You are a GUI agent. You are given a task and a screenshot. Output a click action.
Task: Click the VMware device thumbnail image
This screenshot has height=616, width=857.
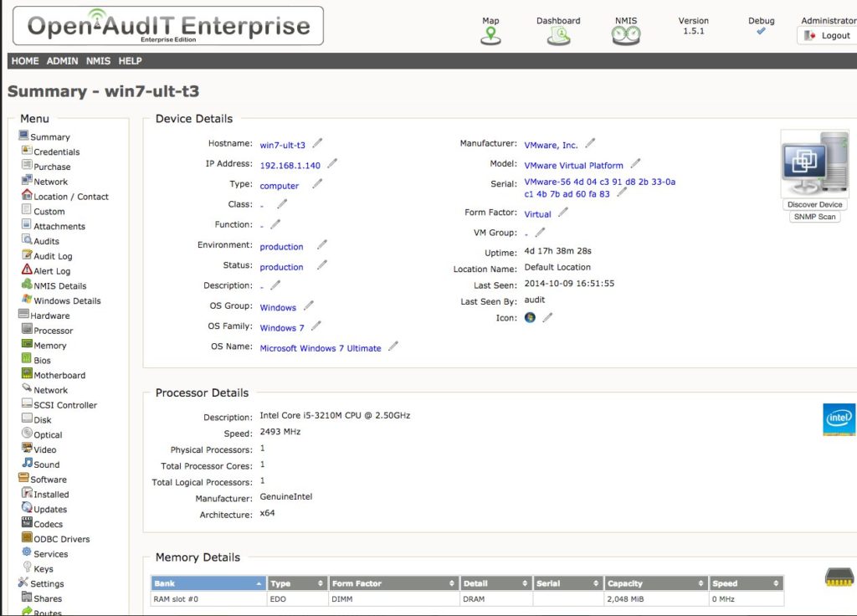pyautogui.click(x=814, y=164)
